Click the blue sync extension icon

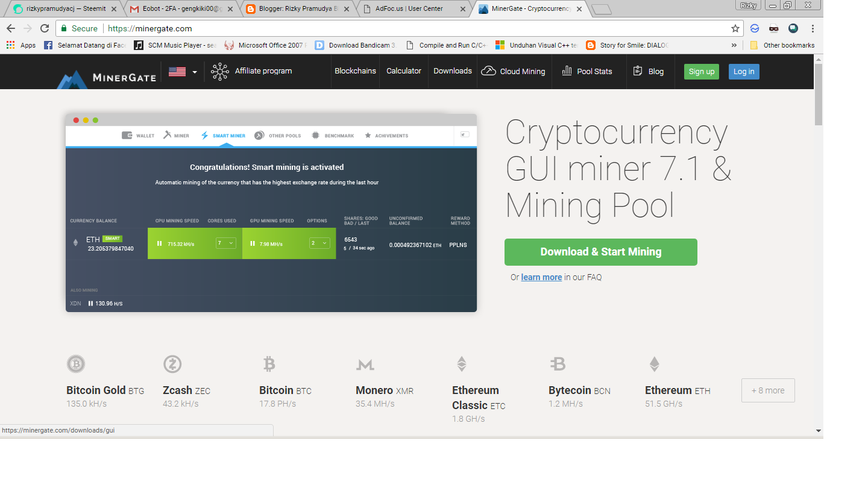point(755,28)
